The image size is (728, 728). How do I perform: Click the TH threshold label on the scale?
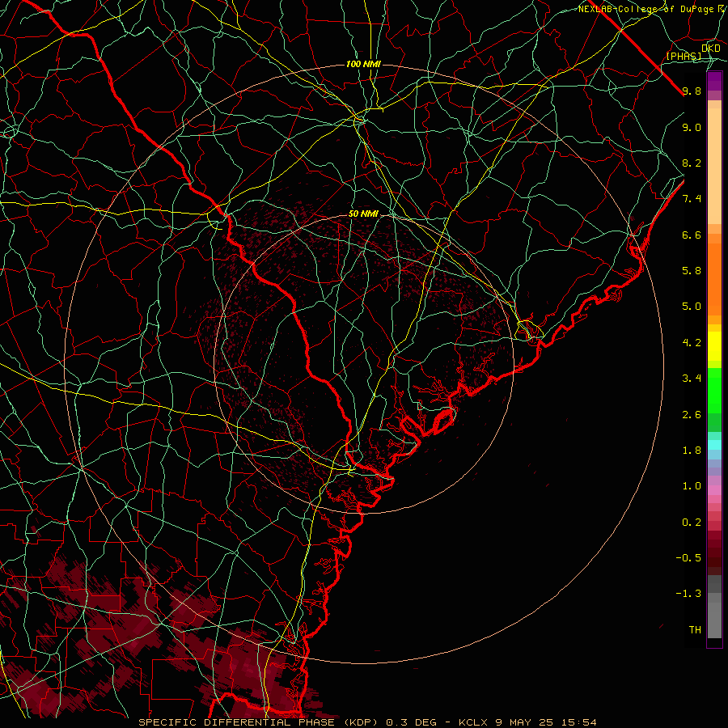pyautogui.click(x=695, y=630)
